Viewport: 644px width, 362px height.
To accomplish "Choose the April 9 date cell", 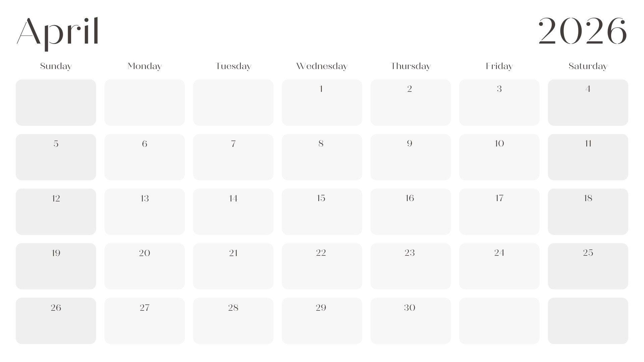I will click(x=411, y=157).
